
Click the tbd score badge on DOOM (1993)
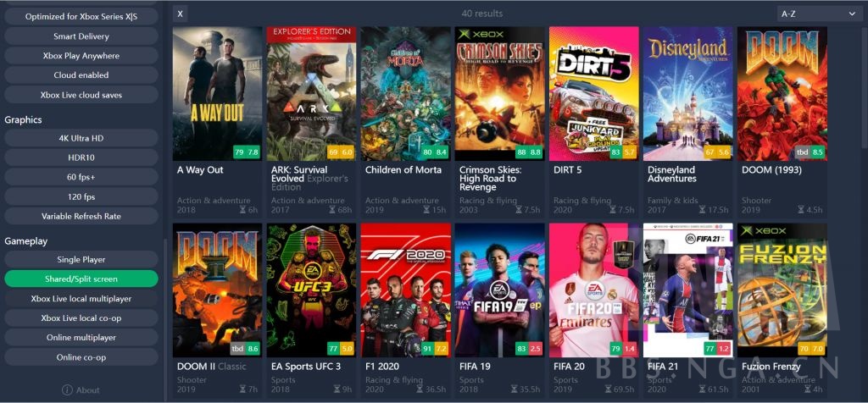[803, 152]
